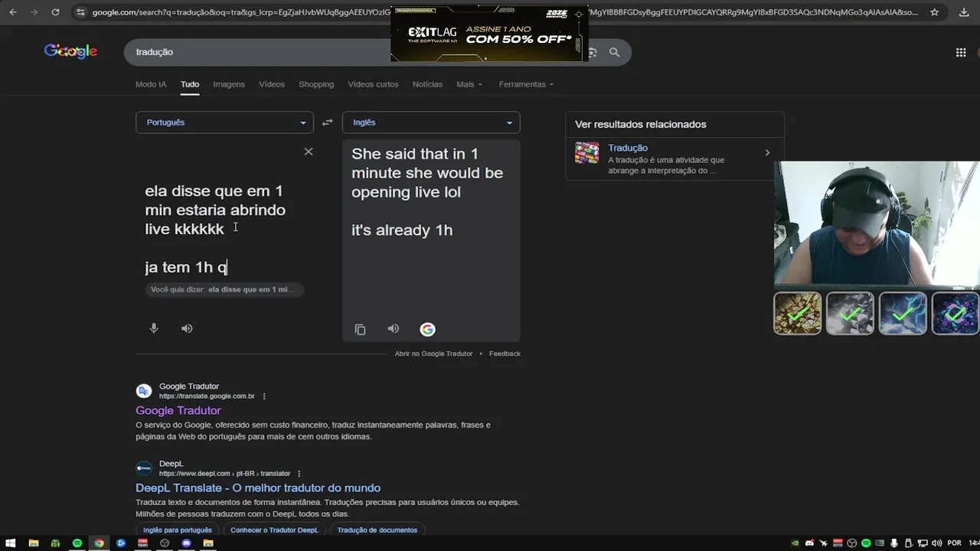Viewport: 980px width, 551px height.
Task: Start voice input with the microphone icon
Action: click(154, 328)
